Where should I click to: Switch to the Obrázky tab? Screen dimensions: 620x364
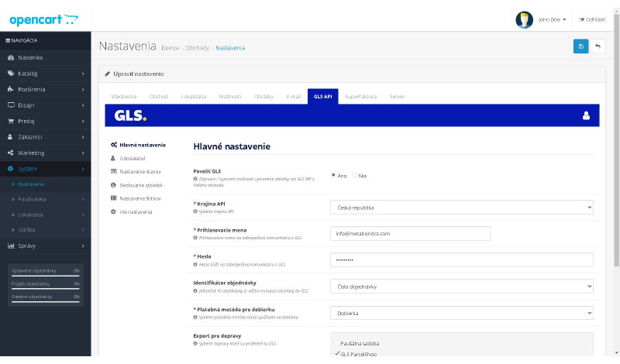pos(263,97)
